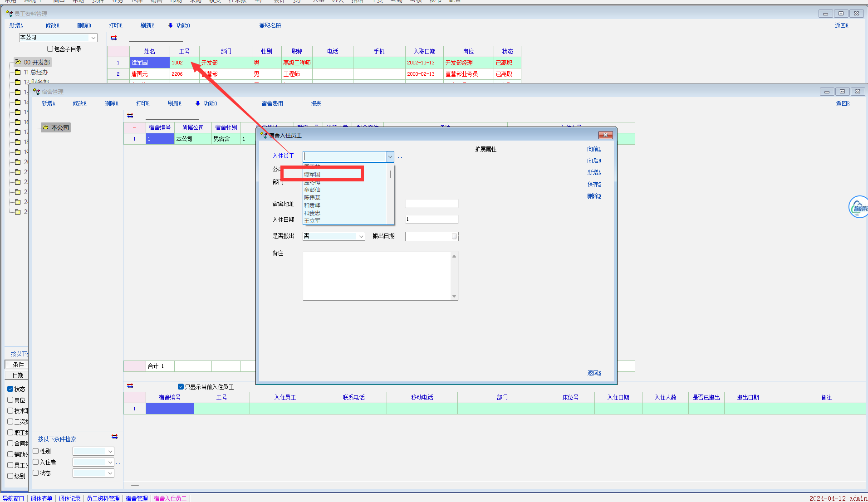
Task: Click the floating cloud assistant icon at right edge
Action: [858, 207]
